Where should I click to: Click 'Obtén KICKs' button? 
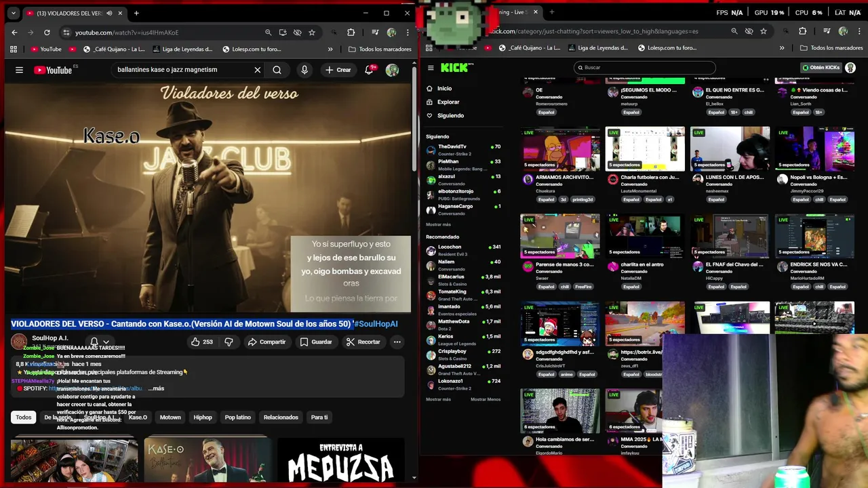pos(821,68)
